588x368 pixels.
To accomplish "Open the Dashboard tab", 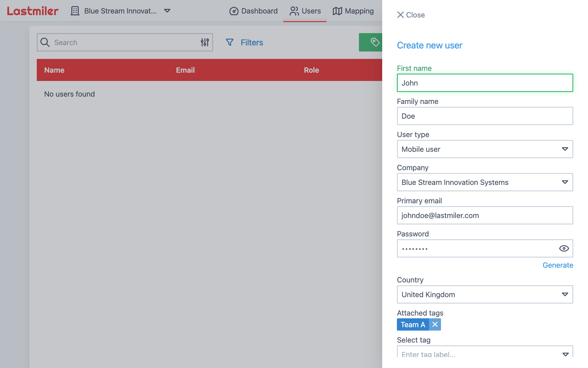I will tap(254, 11).
